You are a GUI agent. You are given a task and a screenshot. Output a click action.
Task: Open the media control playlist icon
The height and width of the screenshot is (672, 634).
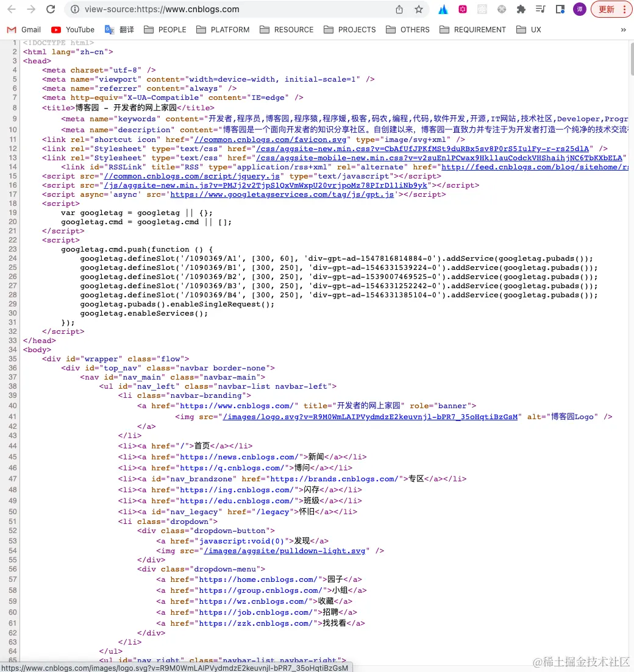point(541,9)
